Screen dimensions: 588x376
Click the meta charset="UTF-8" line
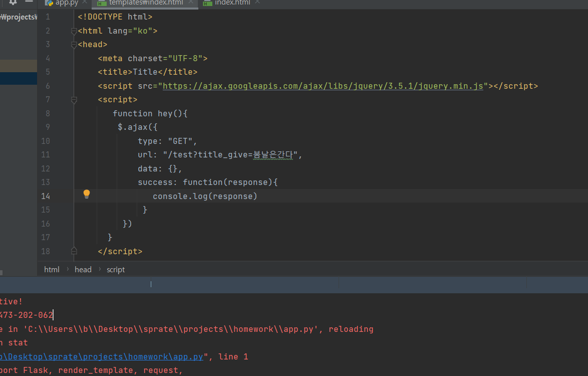pos(153,59)
